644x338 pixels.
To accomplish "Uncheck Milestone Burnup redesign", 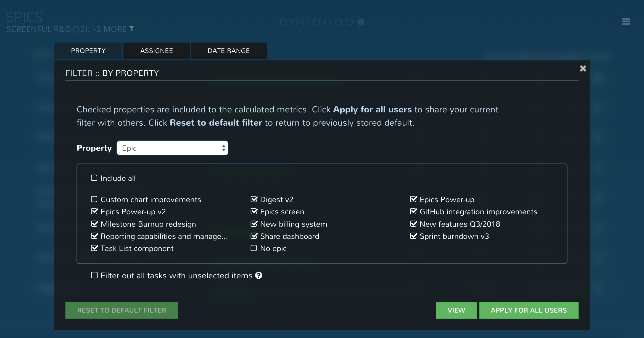I will coord(94,224).
